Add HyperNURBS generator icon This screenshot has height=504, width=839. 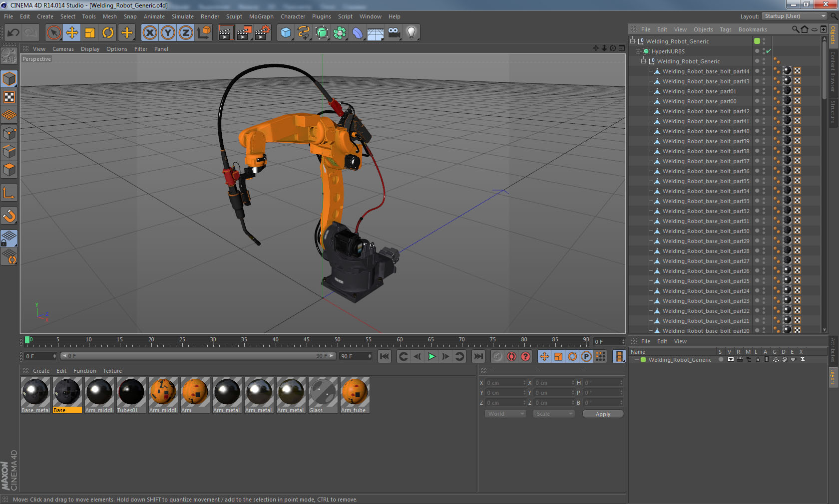click(322, 33)
